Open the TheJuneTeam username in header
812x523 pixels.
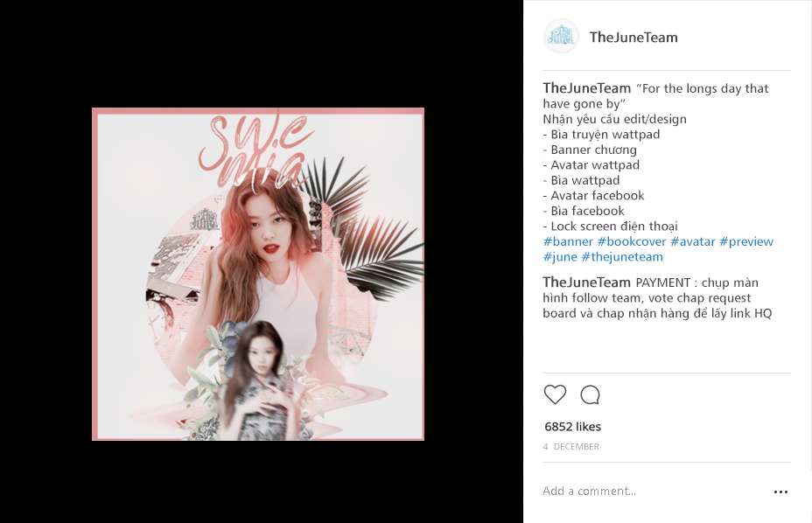[633, 38]
